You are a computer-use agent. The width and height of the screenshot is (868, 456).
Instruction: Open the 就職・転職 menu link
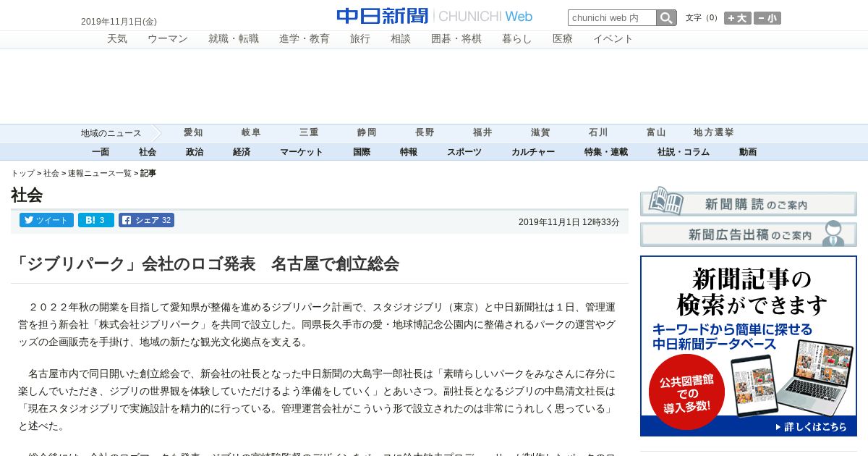pos(234,39)
